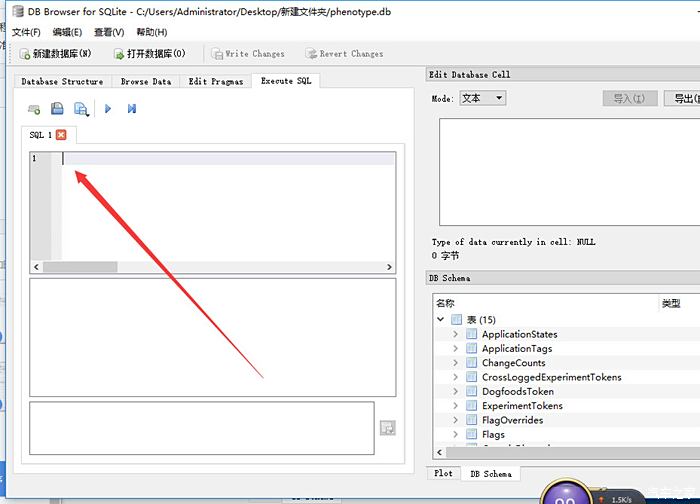Expand the FlagOverrides table
This screenshot has width=700, height=504.
click(455, 420)
